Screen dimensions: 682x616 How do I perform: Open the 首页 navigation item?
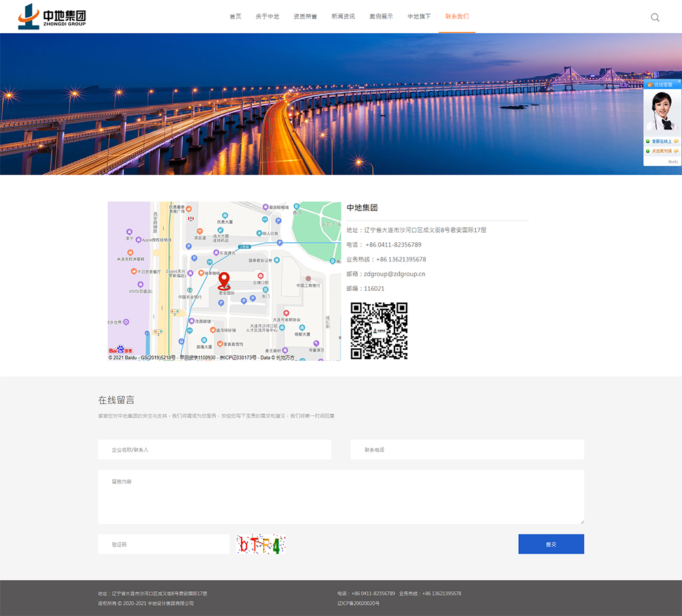click(235, 16)
